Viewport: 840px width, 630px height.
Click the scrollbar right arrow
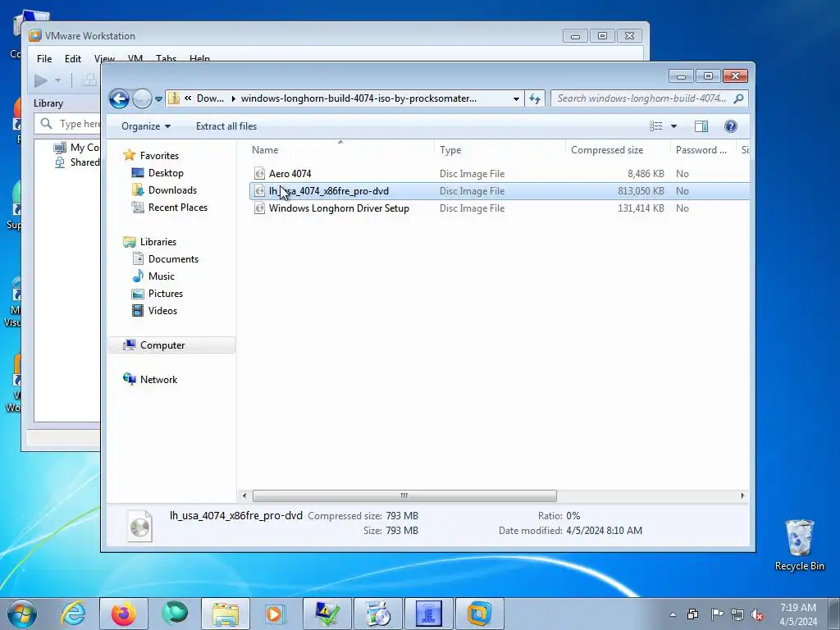pos(742,496)
